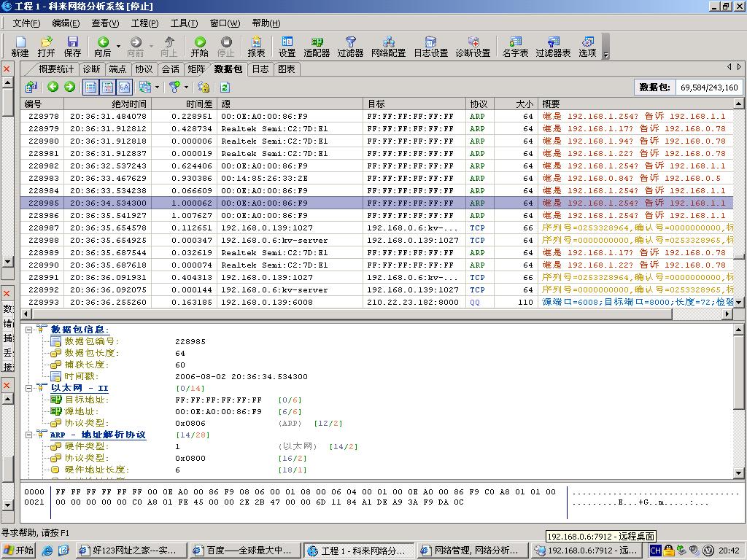
Task: Start capture with the 开始 button
Action: point(199,47)
